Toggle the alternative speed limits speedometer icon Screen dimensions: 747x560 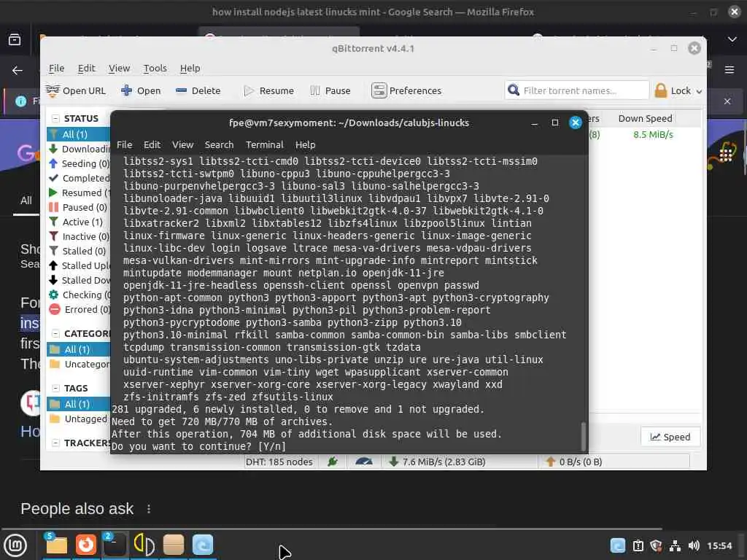pos(364,462)
